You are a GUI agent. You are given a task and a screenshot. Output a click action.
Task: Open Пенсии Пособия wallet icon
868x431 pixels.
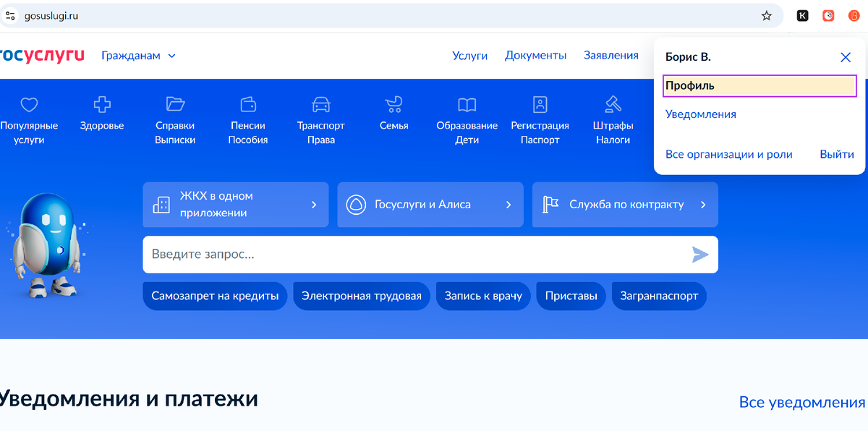coord(248,104)
